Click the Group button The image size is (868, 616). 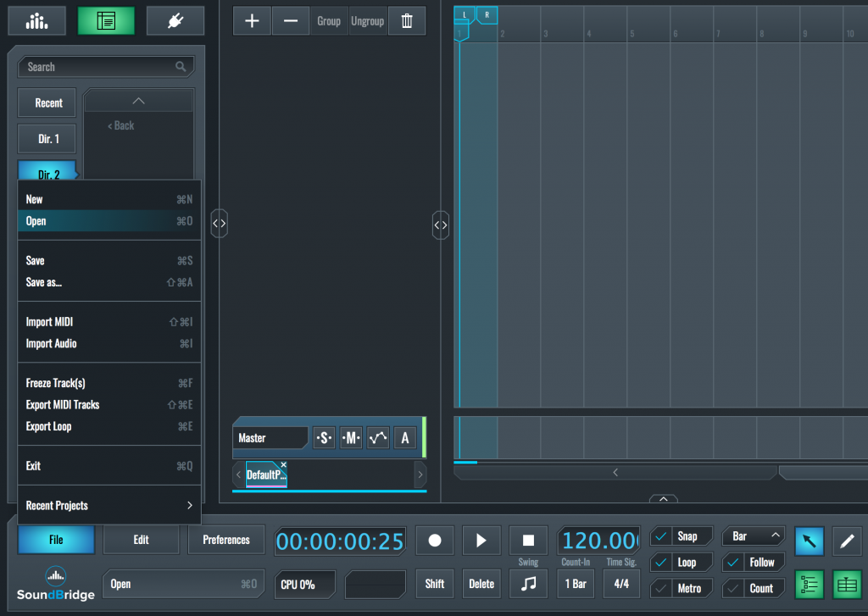point(328,20)
